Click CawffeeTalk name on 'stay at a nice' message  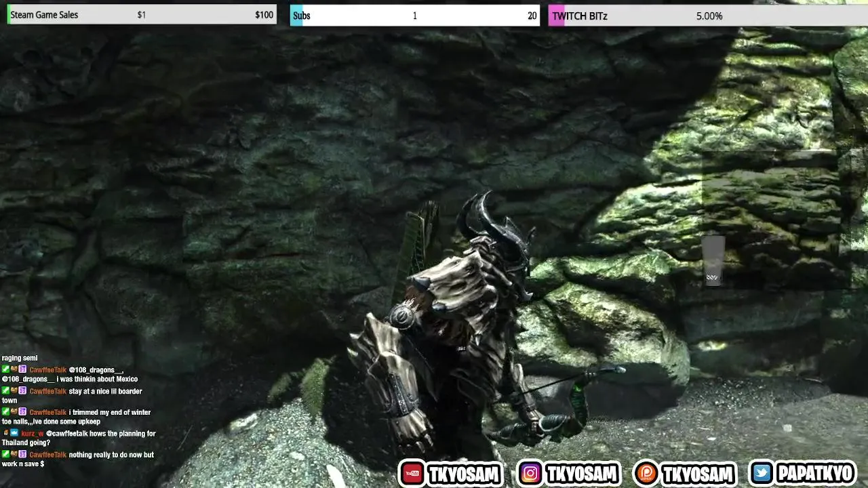[47, 391]
